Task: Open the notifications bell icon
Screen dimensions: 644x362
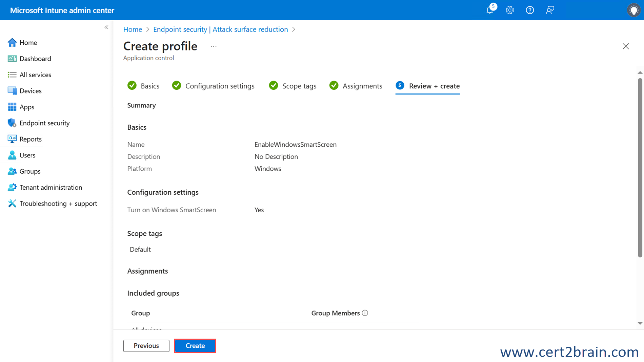Action: [490, 10]
